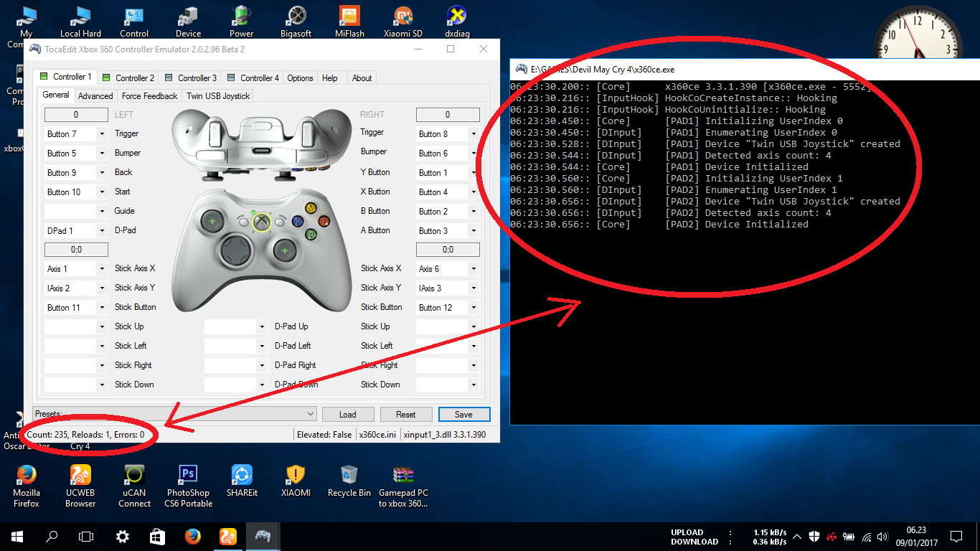Click the taskbar search icon
The height and width of the screenshot is (551, 980).
click(x=52, y=537)
